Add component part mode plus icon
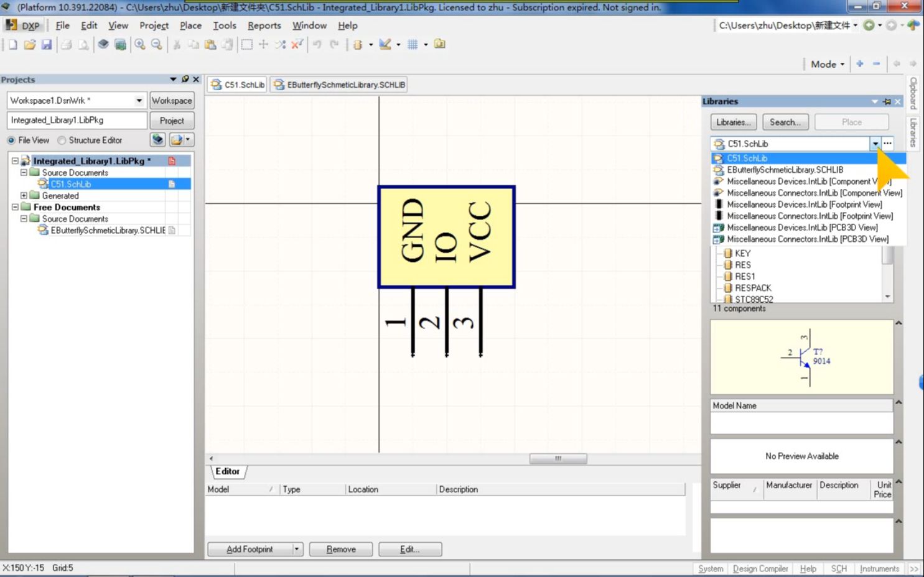This screenshot has width=924, height=577. [860, 64]
